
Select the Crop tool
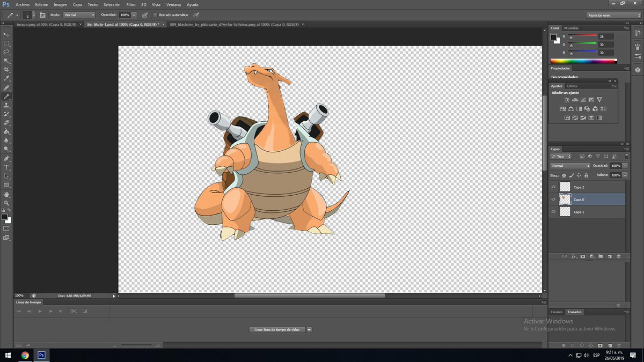[6, 70]
